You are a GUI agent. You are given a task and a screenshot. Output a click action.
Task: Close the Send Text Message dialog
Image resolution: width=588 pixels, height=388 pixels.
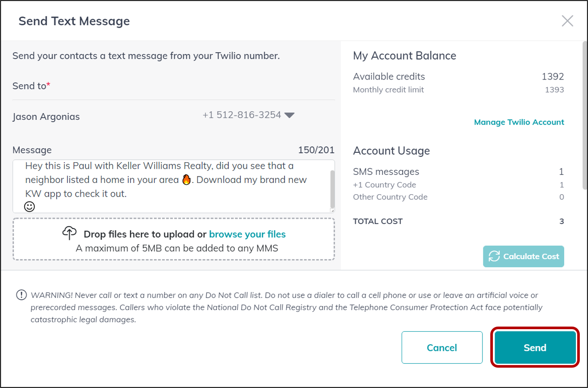[x=567, y=21]
